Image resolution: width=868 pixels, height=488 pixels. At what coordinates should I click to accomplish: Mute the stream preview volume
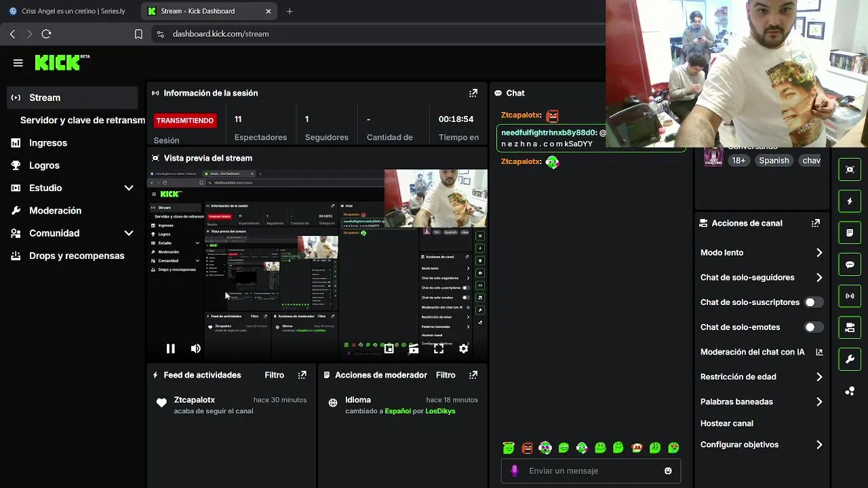(195, 348)
